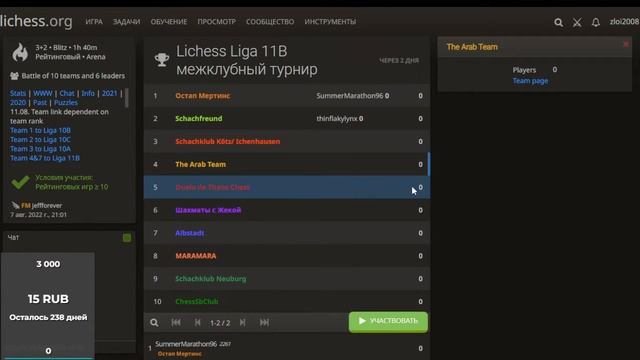
Task: Open SummerMarathon96 player row below pager
Action: click(287, 348)
